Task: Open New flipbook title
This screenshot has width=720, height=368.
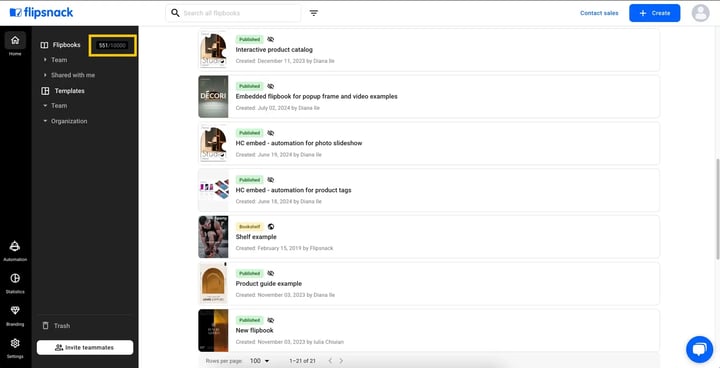Action: click(x=254, y=330)
